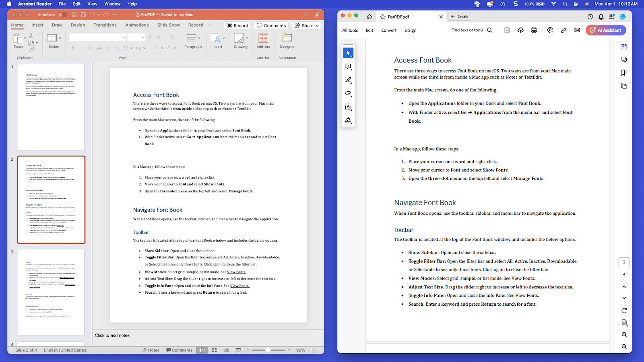The height and width of the screenshot is (362, 644).
Task: Open the Pages thumbnails panel in Acrobat sidebar
Action: (624, 86)
